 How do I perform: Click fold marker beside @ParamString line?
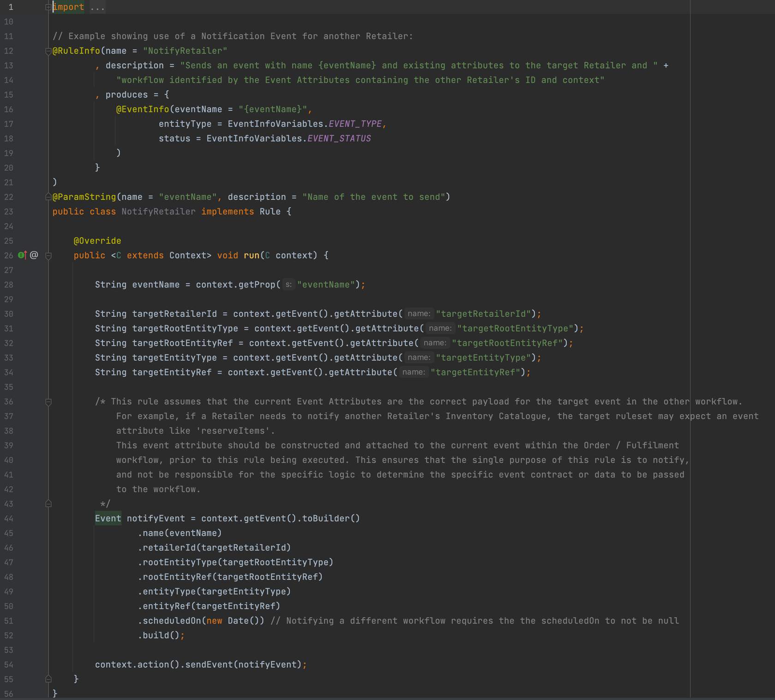tap(48, 197)
